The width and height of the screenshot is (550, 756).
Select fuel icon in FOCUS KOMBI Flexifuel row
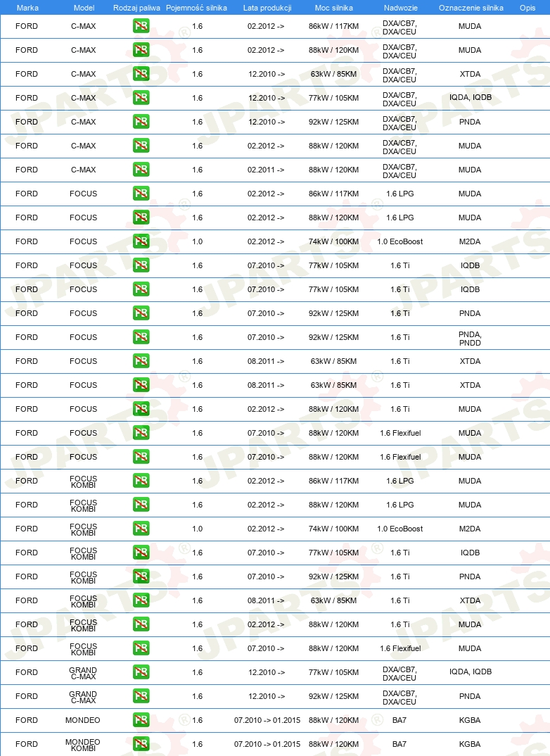pos(141,648)
